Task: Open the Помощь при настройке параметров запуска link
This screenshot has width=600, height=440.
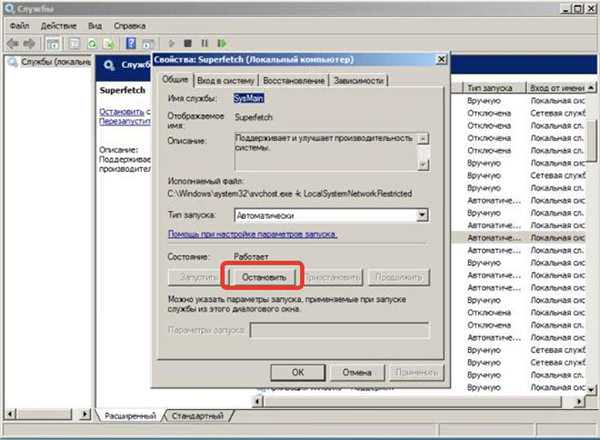Action: 253,234
